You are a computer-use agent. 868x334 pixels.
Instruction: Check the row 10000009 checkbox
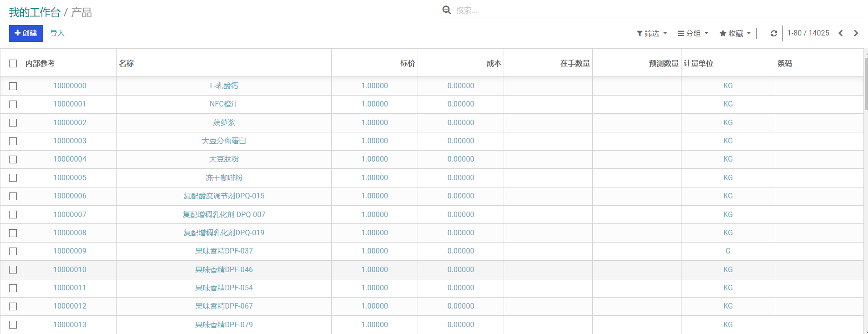click(13, 251)
